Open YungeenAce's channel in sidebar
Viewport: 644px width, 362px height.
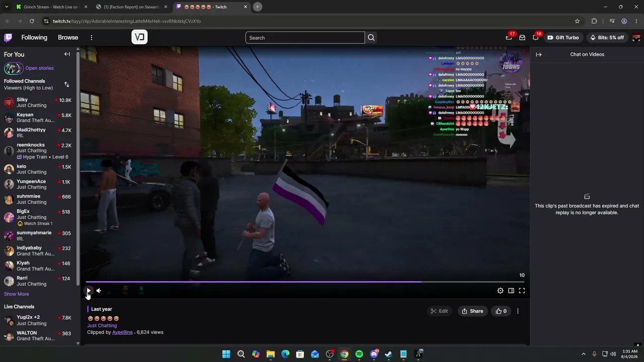38,184
